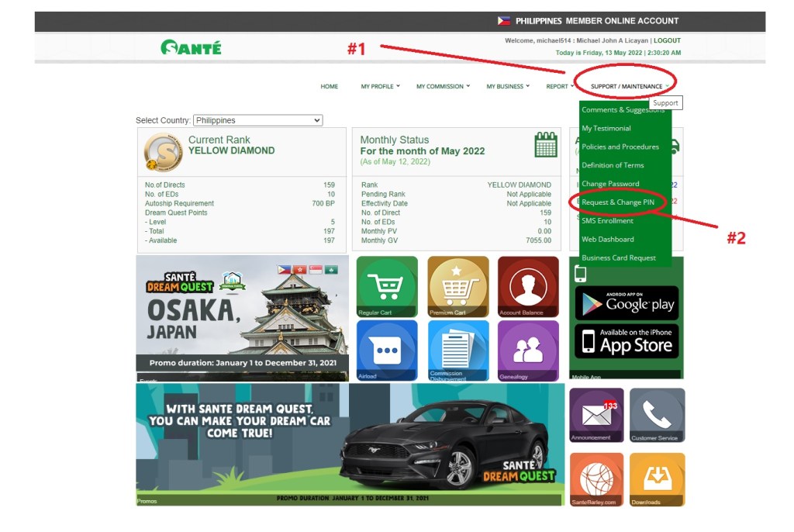
Task: Go to the Home navigation link
Action: pos(330,86)
